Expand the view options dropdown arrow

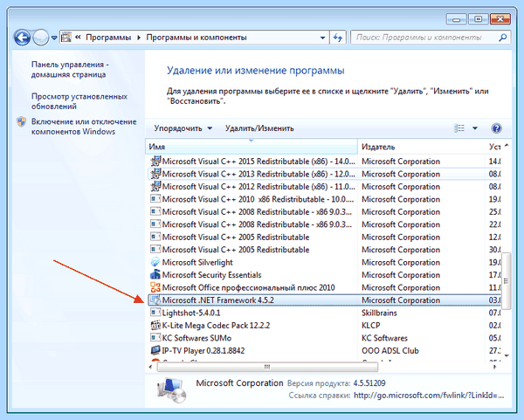point(475,128)
